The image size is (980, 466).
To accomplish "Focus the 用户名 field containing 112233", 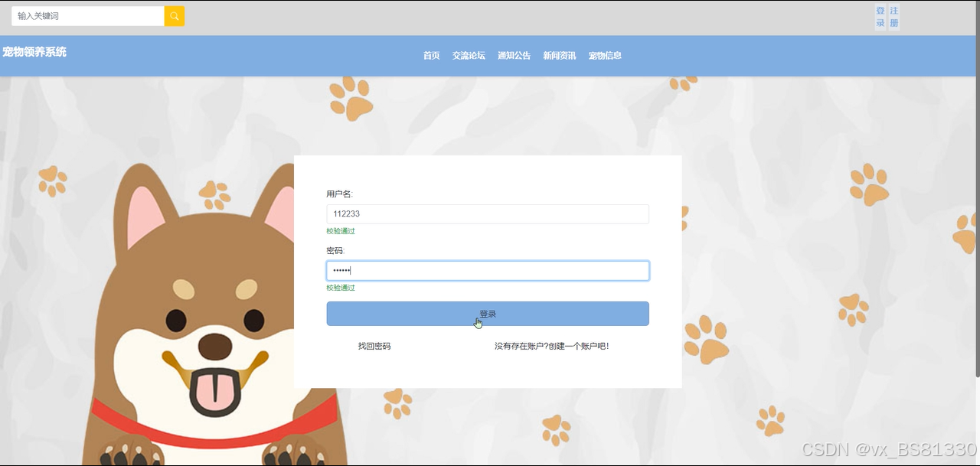I will pos(488,214).
